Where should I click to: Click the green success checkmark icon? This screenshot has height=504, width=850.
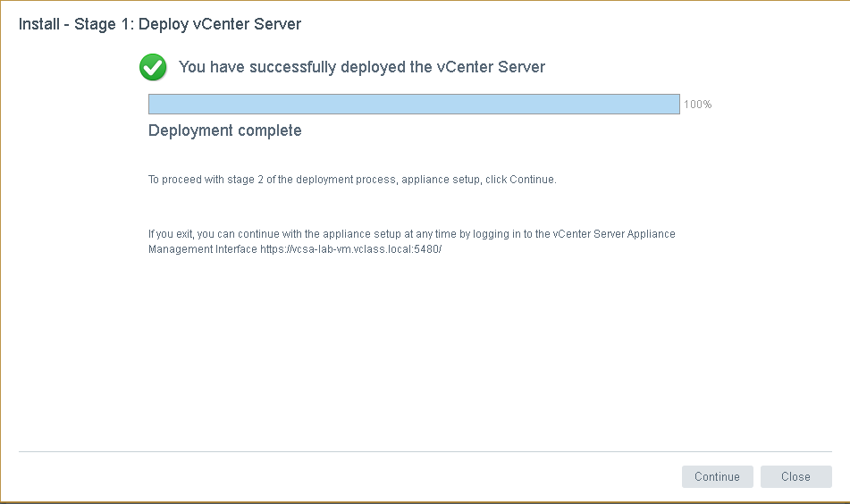pos(153,67)
